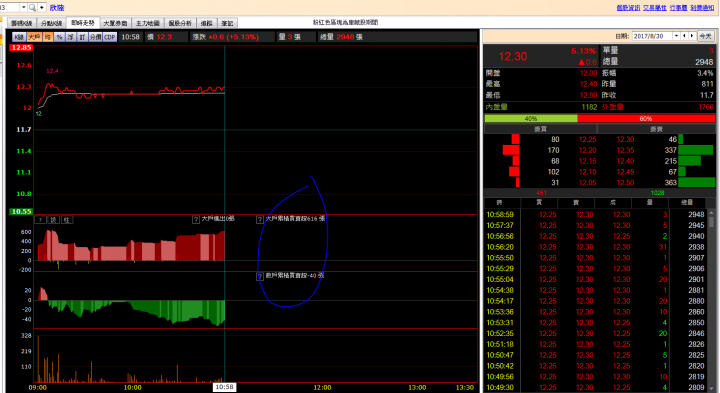This screenshot has height=393, width=720.
Task: Click bid price 12.05 in order book
Action: tap(587, 182)
